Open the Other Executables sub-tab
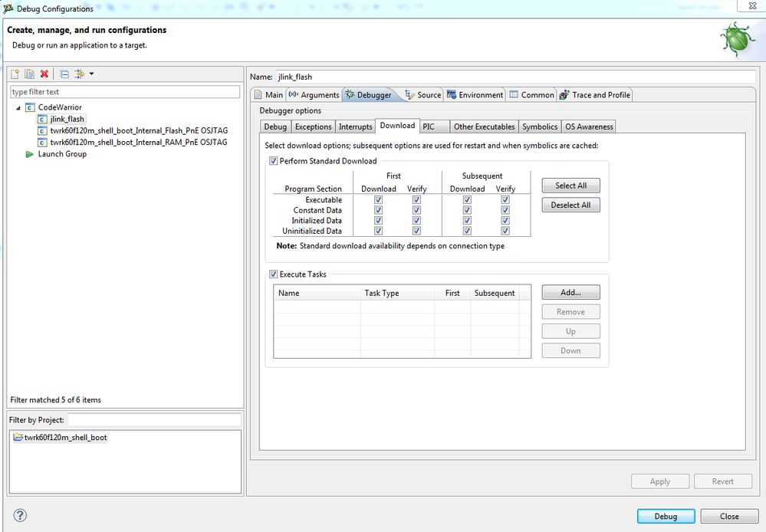The image size is (766, 532). click(484, 126)
